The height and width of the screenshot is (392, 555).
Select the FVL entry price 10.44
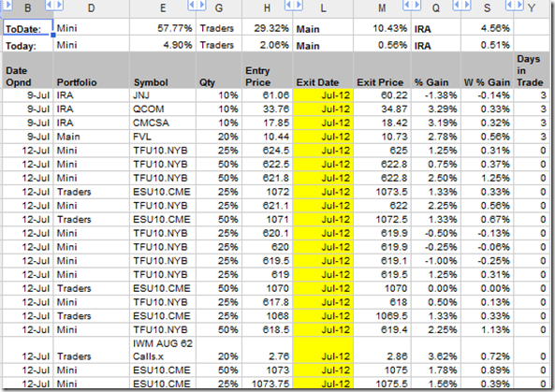click(268, 137)
